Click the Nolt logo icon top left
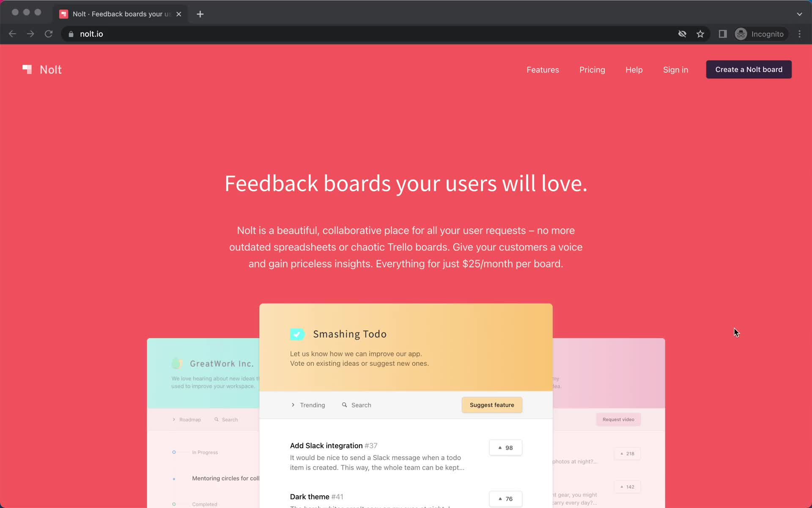The height and width of the screenshot is (508, 812). click(27, 69)
